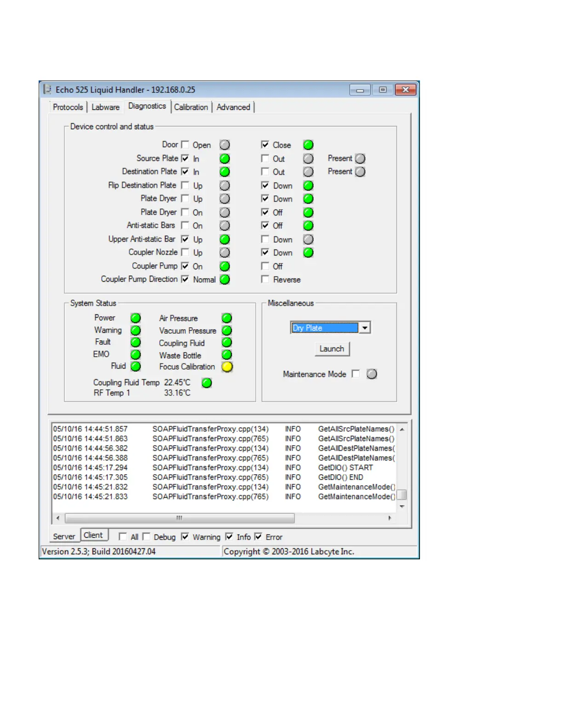Click the 22.45°C Coupling Fluid Temp value
Screen dimensions: 563x728
point(177,382)
